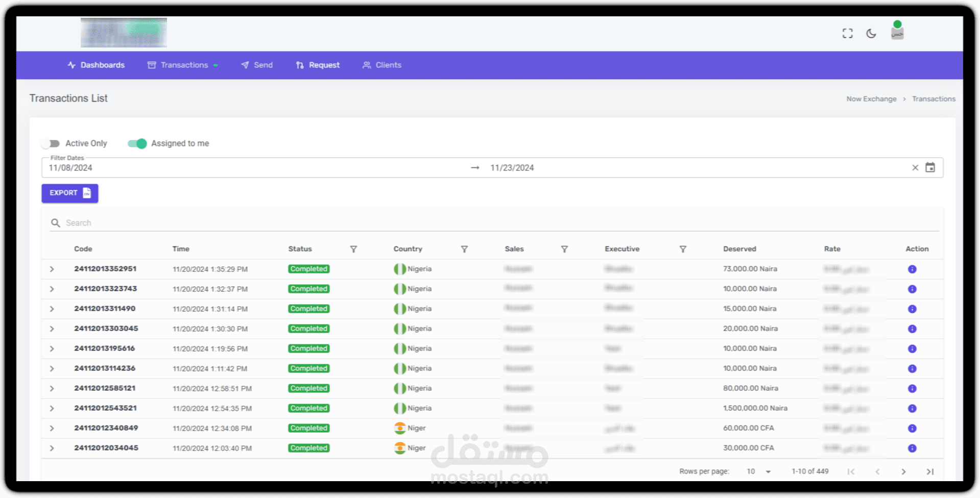The image size is (980, 498).
Task: Open the Transactions menu
Action: 183,65
